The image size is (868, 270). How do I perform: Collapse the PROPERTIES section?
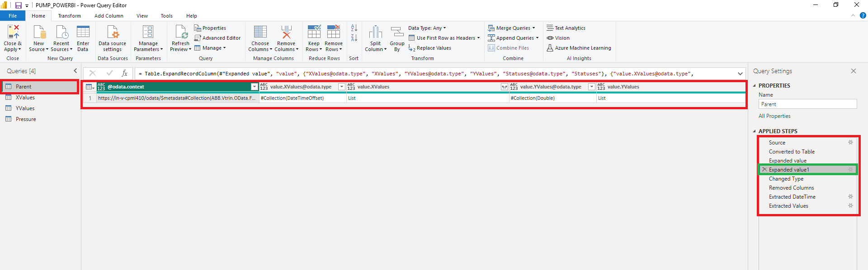tap(754, 85)
